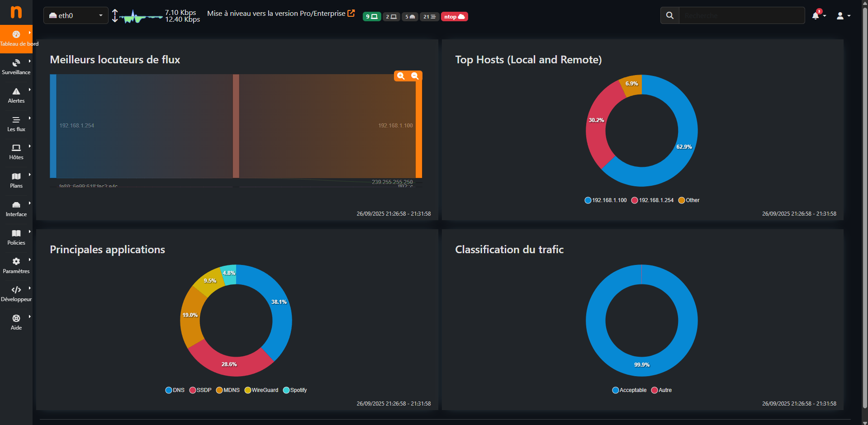Toggle 192.168.1.254 in Top Hosts legend
868x425 pixels.
tap(652, 200)
